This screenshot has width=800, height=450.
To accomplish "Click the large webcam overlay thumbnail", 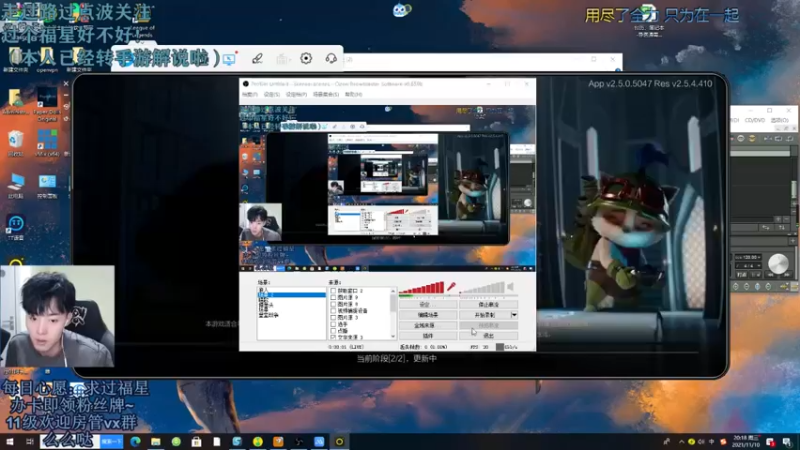I will (57, 316).
